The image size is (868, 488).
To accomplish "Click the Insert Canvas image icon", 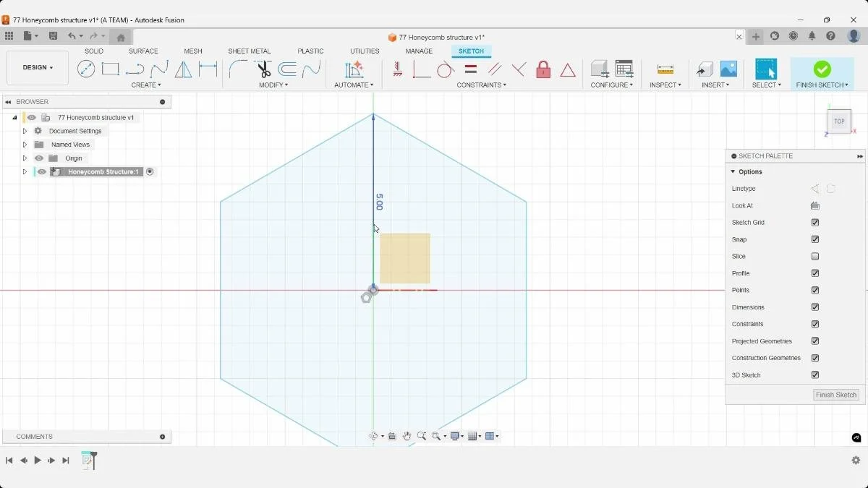I will tap(728, 69).
